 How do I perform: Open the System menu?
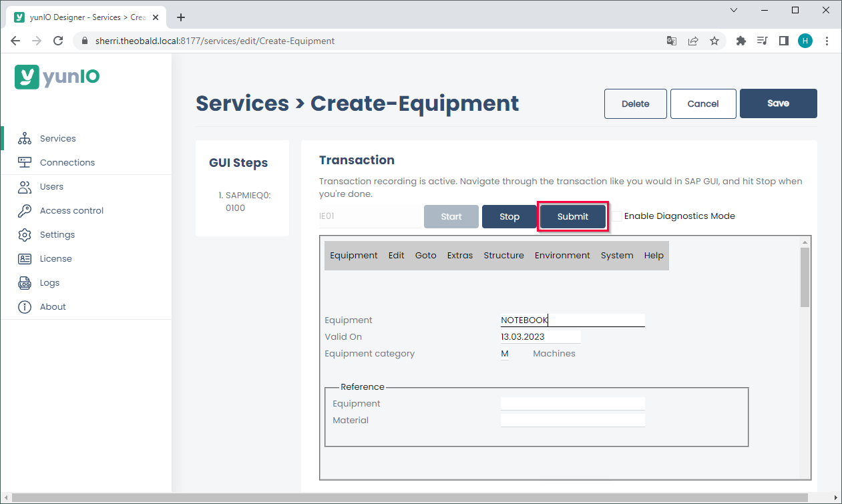pyautogui.click(x=617, y=256)
